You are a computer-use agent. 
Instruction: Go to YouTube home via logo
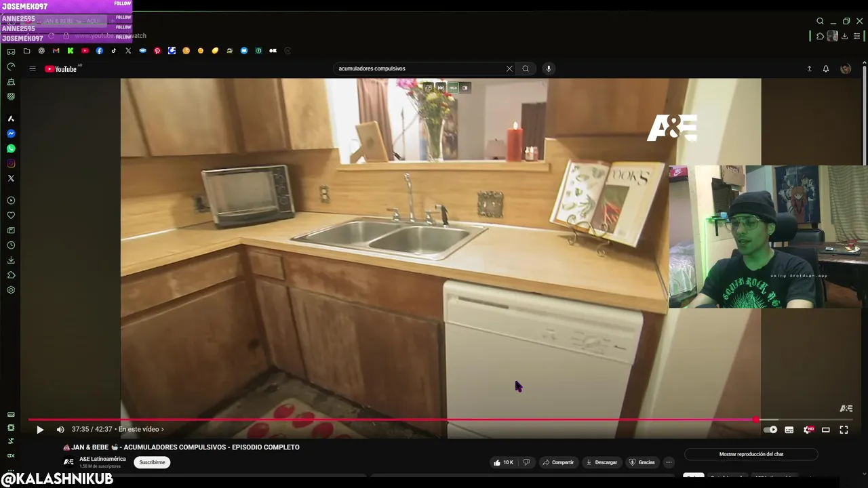[x=61, y=68]
